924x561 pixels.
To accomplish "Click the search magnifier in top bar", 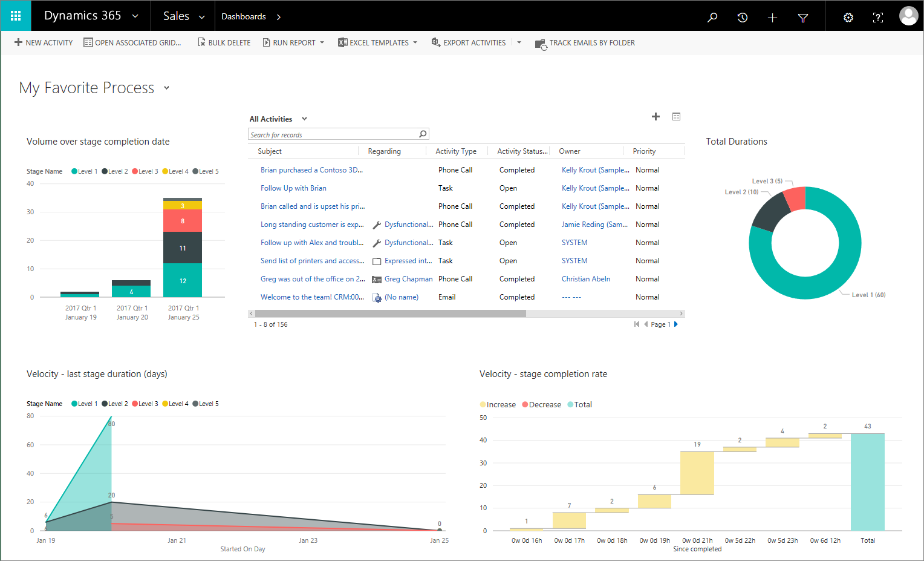I will coord(712,17).
